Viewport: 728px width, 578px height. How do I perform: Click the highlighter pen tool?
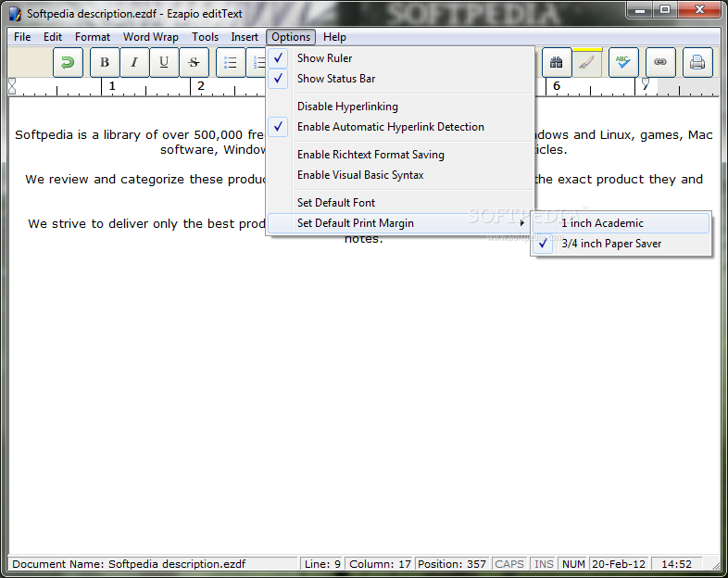pos(587,62)
